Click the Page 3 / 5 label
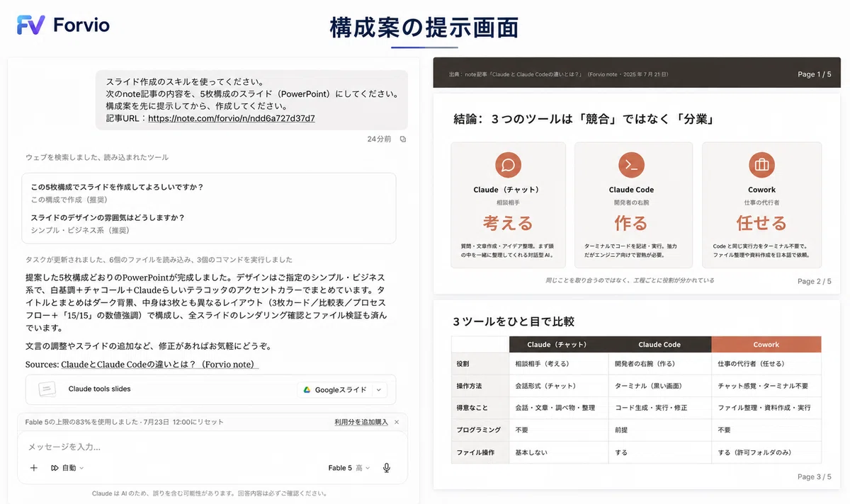850x504 pixels. [814, 476]
